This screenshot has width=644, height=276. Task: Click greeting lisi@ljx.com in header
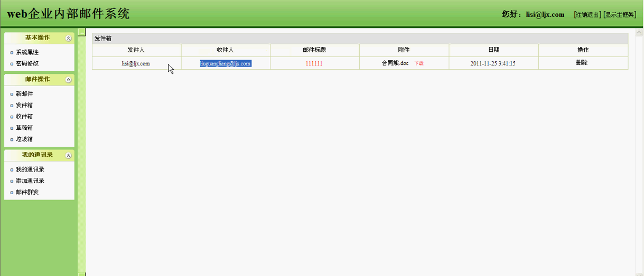545,15
